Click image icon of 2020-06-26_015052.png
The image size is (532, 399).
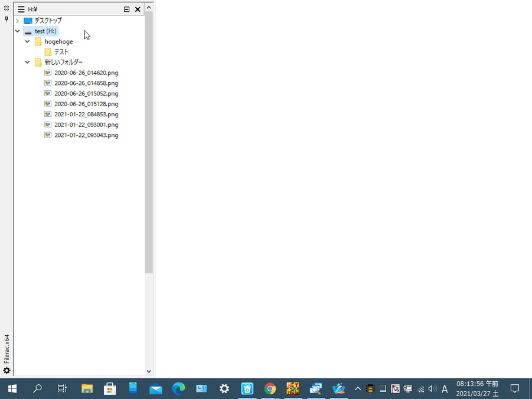pos(48,93)
